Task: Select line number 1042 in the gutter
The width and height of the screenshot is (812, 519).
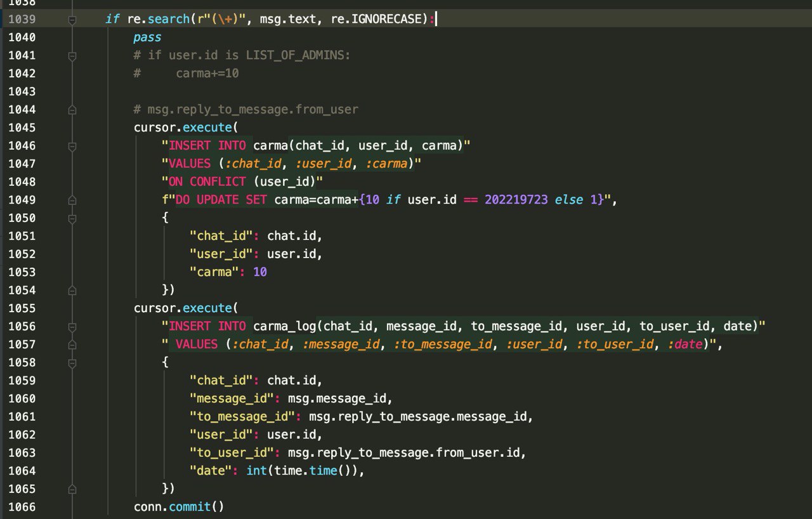Action: (22, 74)
